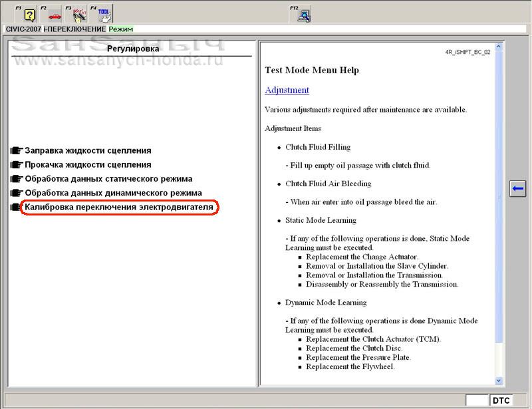Click 'Replacement the Change Actuator.' line
Screen dimensions: 532x409
[362, 257]
